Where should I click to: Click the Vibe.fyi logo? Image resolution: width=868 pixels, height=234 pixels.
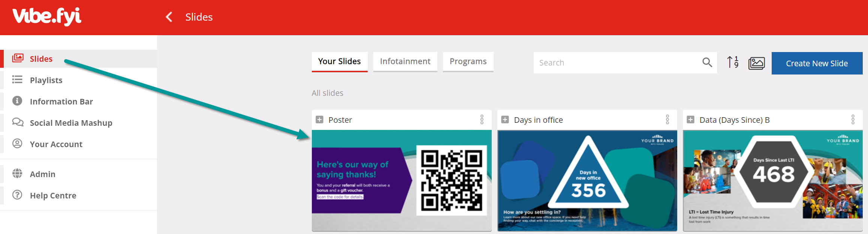pyautogui.click(x=47, y=16)
